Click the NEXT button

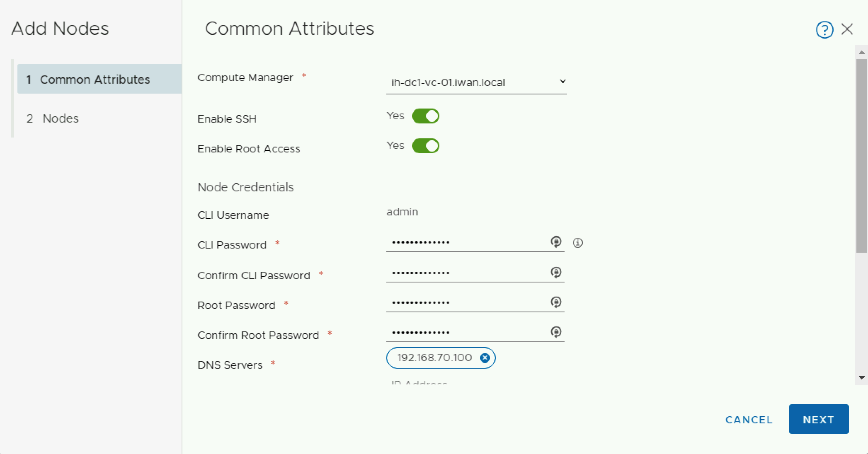[818, 419]
